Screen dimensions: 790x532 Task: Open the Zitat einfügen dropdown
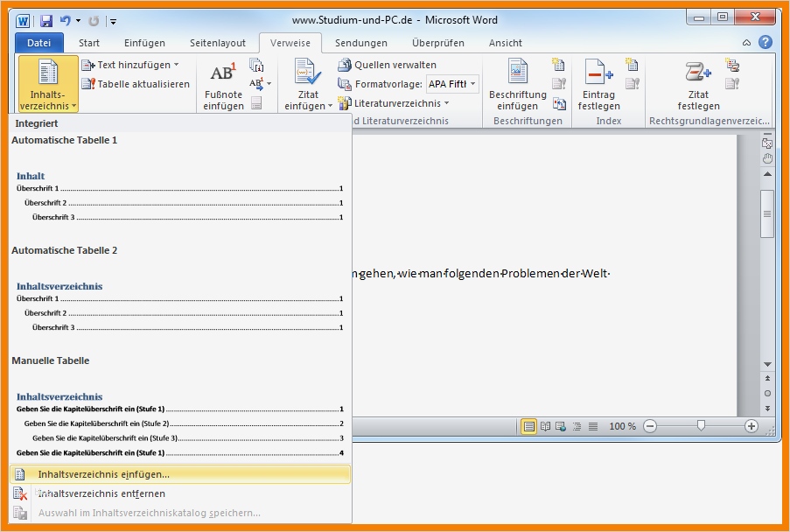tap(307, 106)
